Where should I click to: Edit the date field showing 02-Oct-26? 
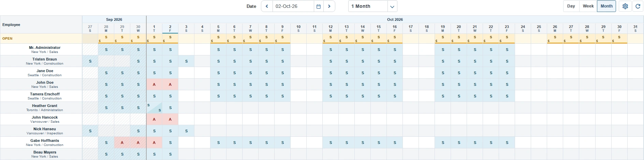(x=293, y=6)
